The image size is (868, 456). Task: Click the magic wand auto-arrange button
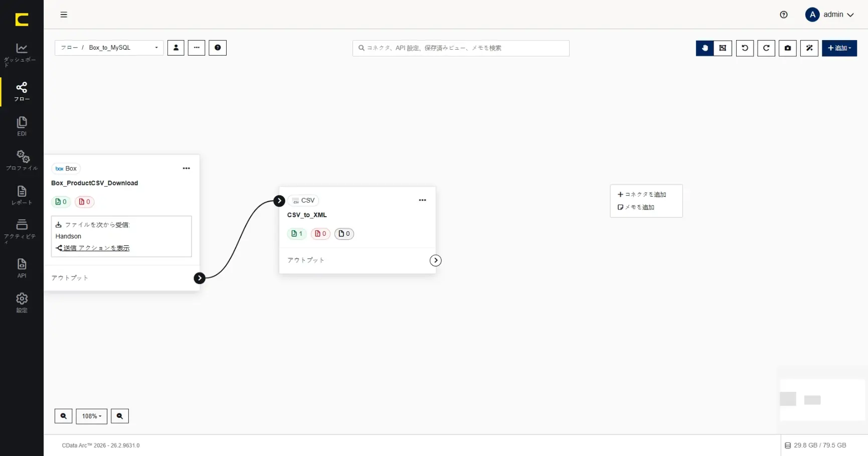click(809, 48)
